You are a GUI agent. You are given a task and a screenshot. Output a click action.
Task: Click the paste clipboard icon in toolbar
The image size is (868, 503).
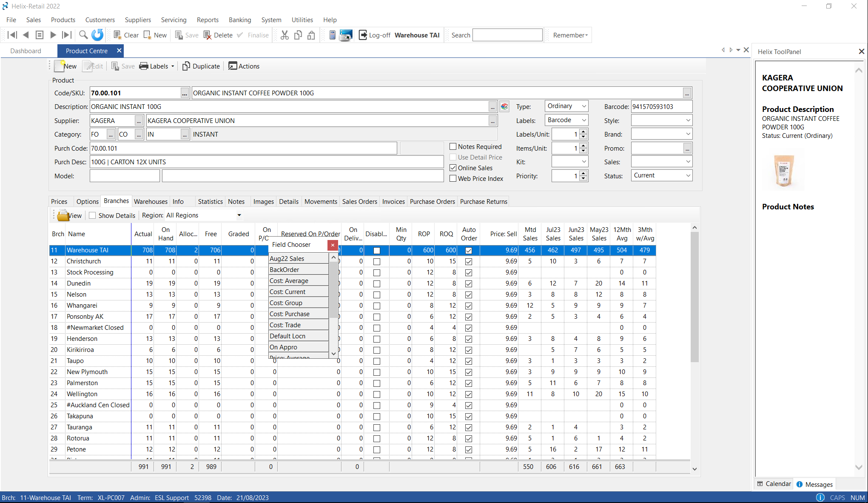(x=311, y=35)
